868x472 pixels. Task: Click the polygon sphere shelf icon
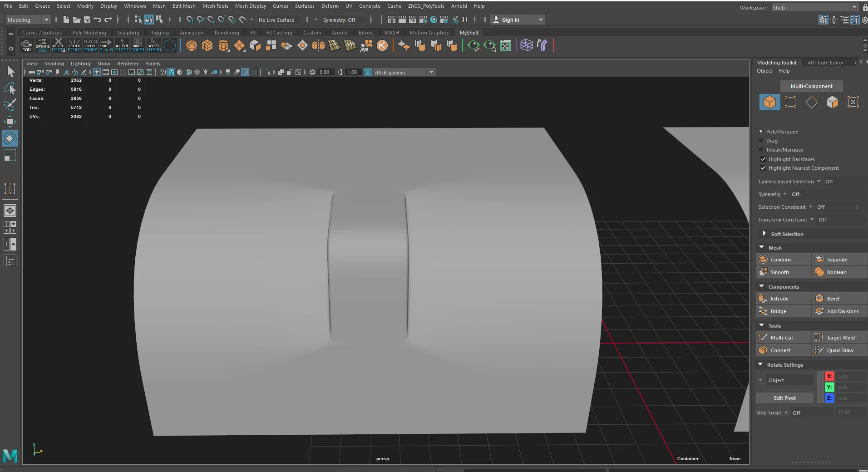[192, 45]
